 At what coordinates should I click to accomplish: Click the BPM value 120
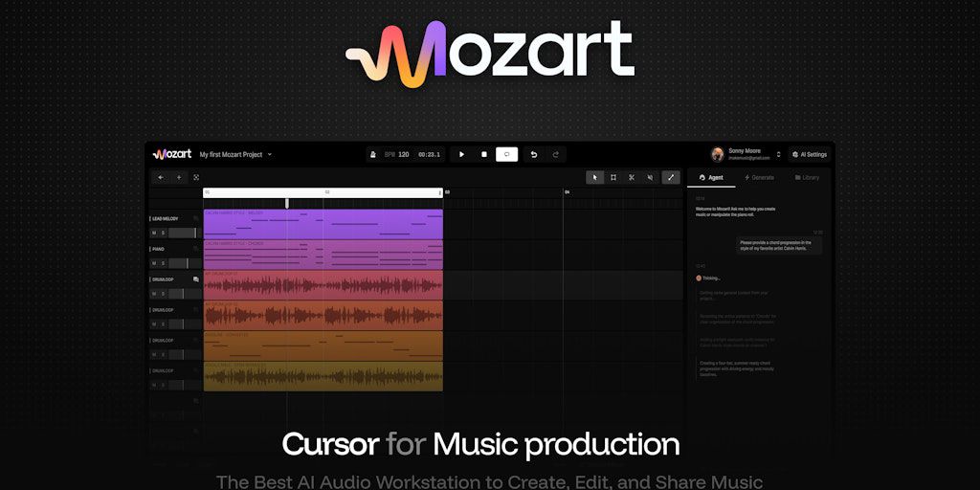point(404,154)
